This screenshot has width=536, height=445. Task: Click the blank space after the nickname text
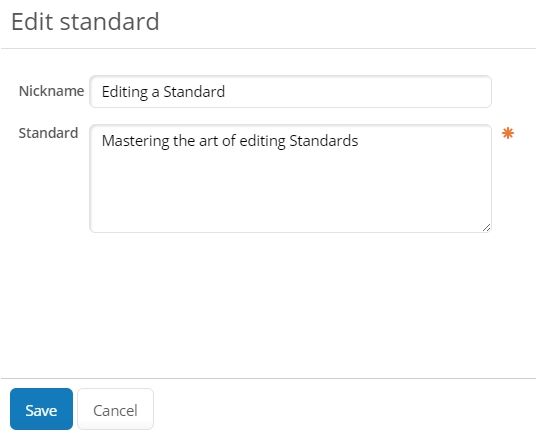click(x=356, y=92)
